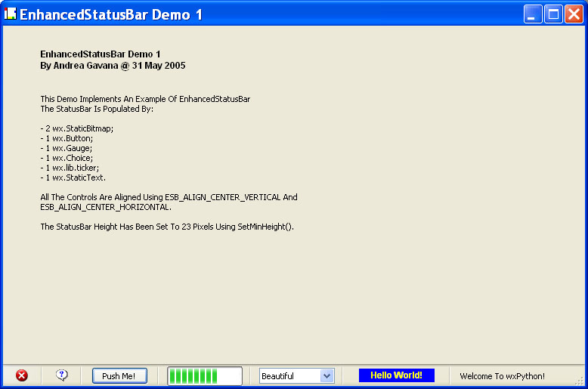Minimize the EnhancedStatusBar Demo window
The width and height of the screenshot is (588, 389).
(534, 14)
